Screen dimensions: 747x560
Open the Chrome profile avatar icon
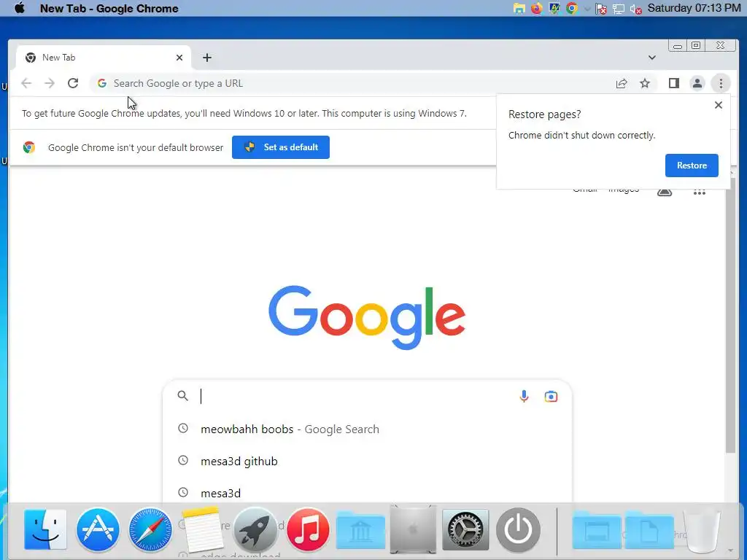[x=697, y=83]
